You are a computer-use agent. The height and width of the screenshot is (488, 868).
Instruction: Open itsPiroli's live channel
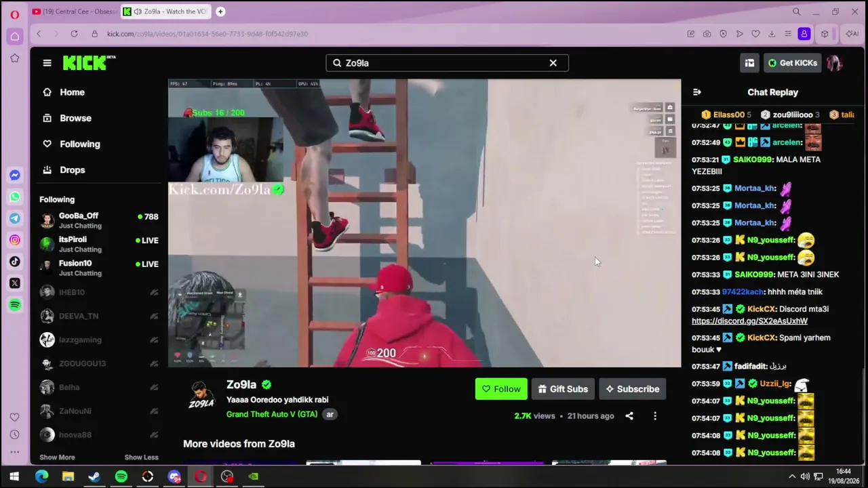coord(99,244)
